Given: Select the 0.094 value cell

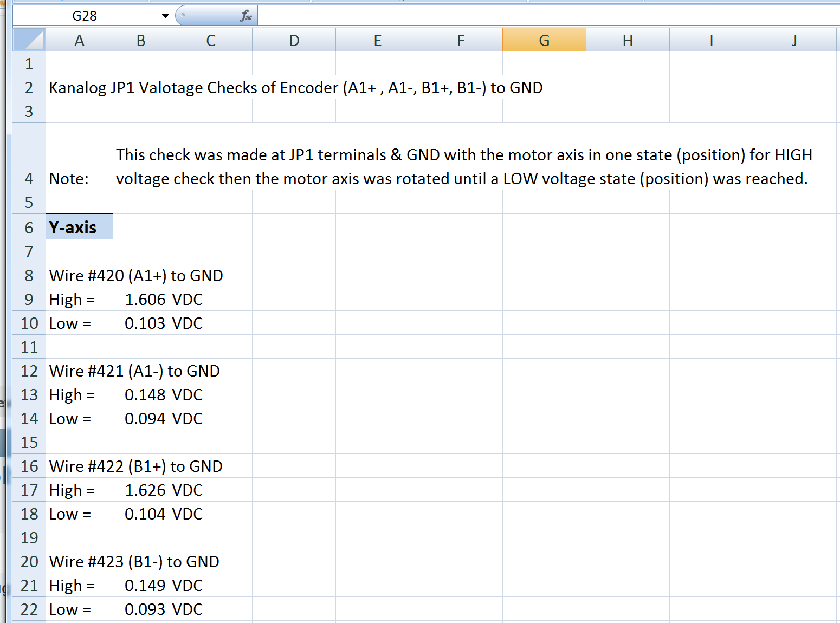Looking at the screenshot, I should 141,419.
